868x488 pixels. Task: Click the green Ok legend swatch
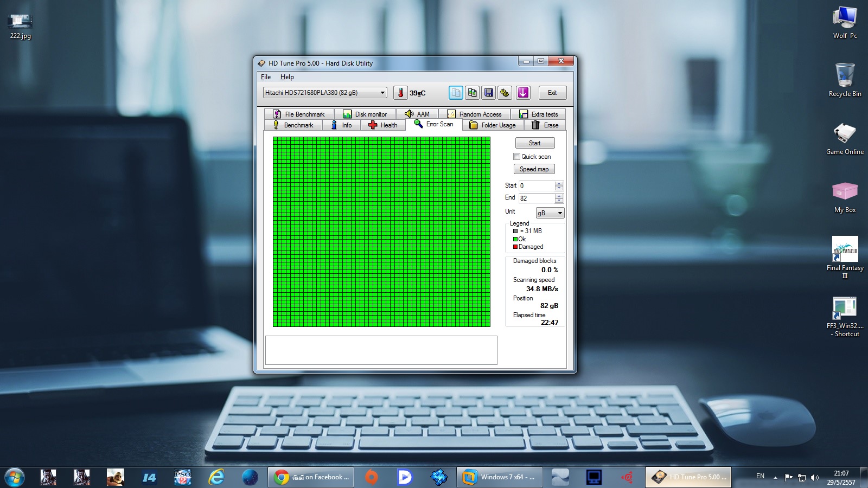tap(515, 239)
